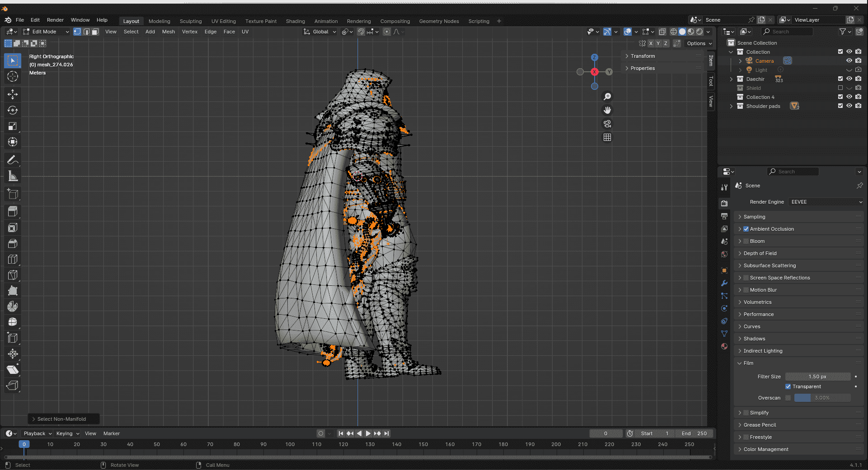Activate the Transform tool
868x470 pixels.
13,142
